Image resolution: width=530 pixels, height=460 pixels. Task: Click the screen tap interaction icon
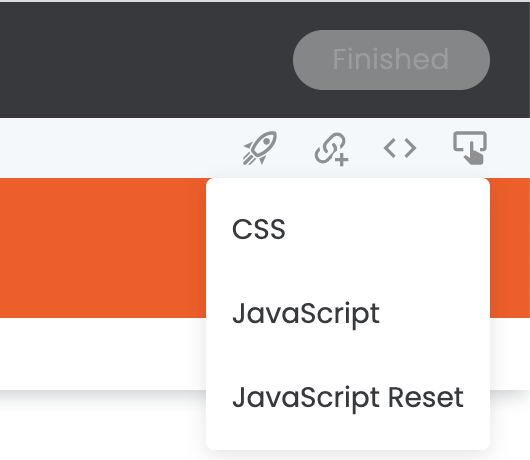[470, 148]
